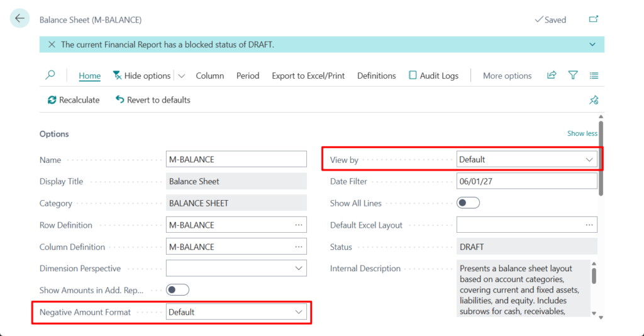Screen dimensions: 644x336
Task: Open the filter pane icon
Action: pyautogui.click(x=573, y=76)
